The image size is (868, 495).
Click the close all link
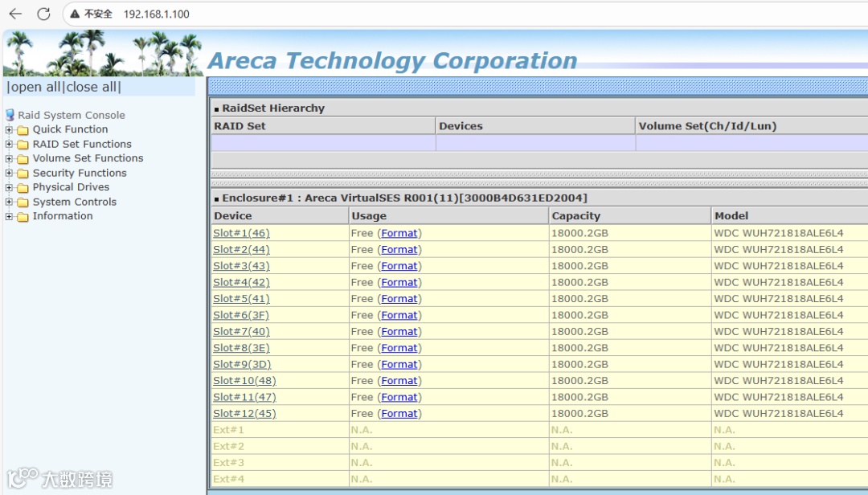[92, 87]
